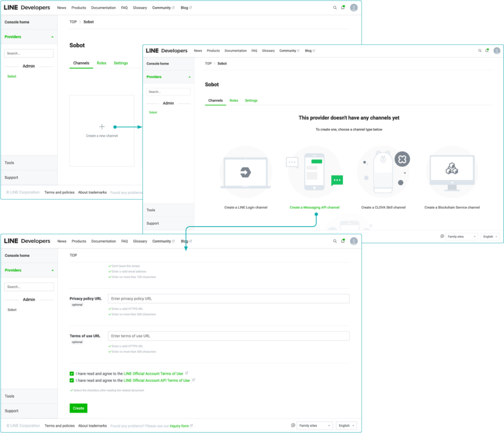Click the green Create button
504x433 pixels.
pos(78,408)
